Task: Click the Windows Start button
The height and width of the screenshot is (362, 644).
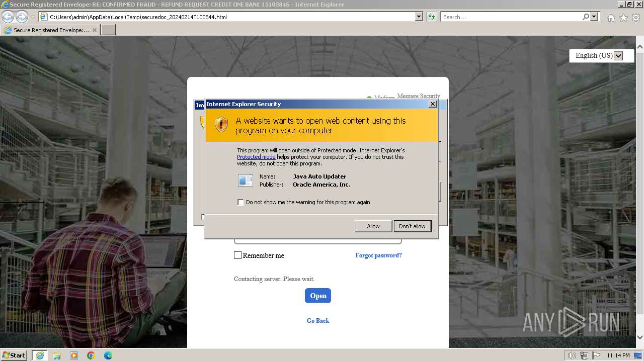Action: (x=14, y=355)
